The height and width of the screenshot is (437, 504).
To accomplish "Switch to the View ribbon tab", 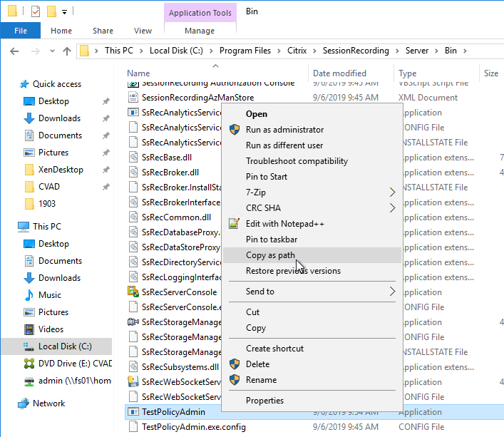I will [143, 31].
